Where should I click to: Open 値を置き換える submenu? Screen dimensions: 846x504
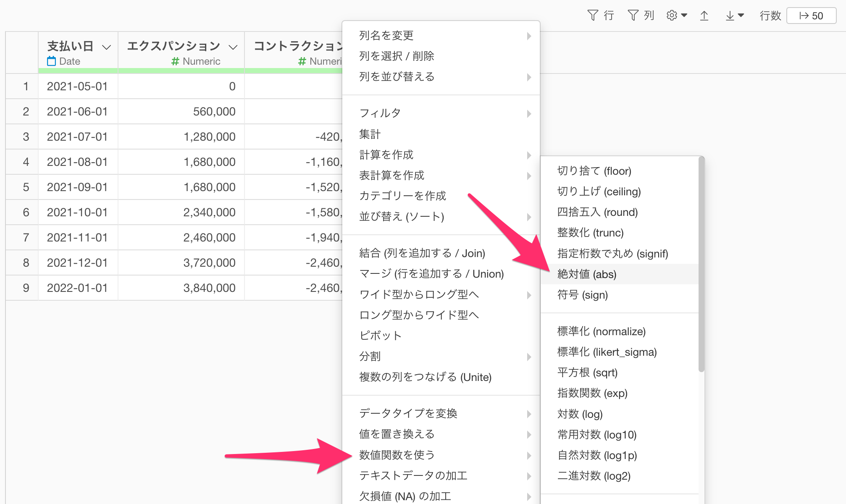pyautogui.click(x=441, y=434)
